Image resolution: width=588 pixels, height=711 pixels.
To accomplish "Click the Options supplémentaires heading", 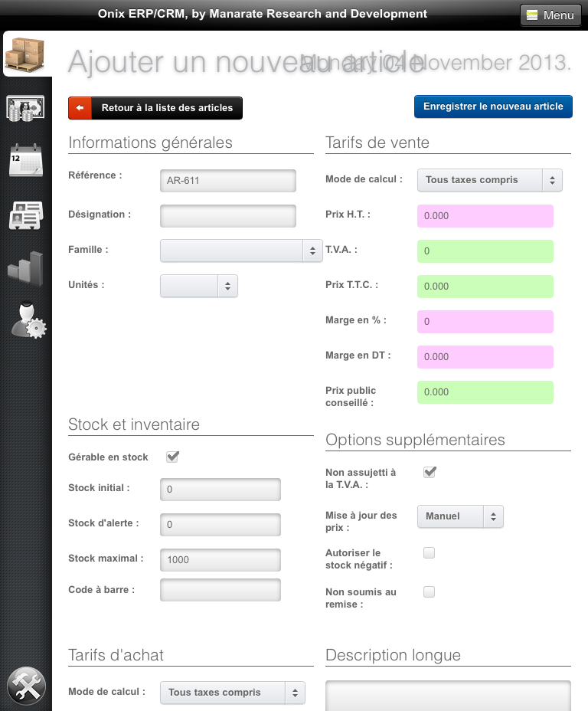I will coord(415,440).
